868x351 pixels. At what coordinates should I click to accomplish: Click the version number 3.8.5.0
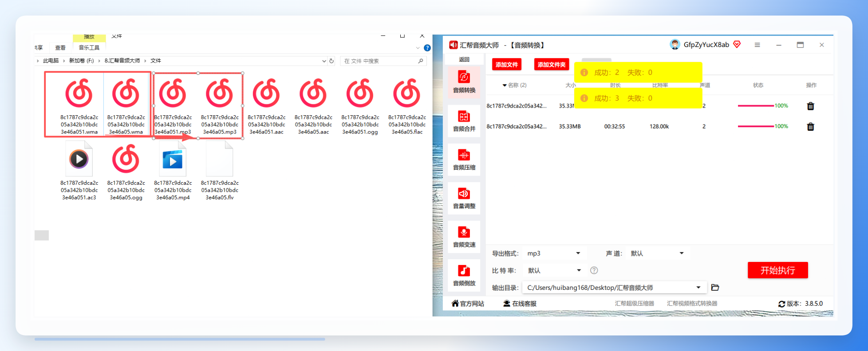(x=814, y=304)
